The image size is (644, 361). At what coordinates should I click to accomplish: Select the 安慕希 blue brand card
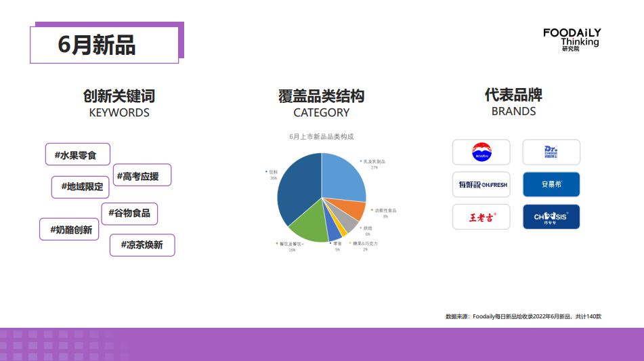click(551, 184)
